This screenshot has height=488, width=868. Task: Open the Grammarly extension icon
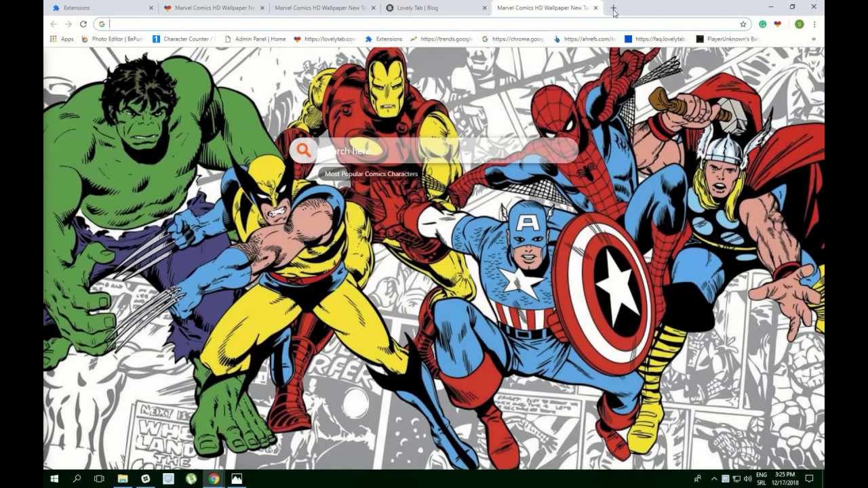762,24
